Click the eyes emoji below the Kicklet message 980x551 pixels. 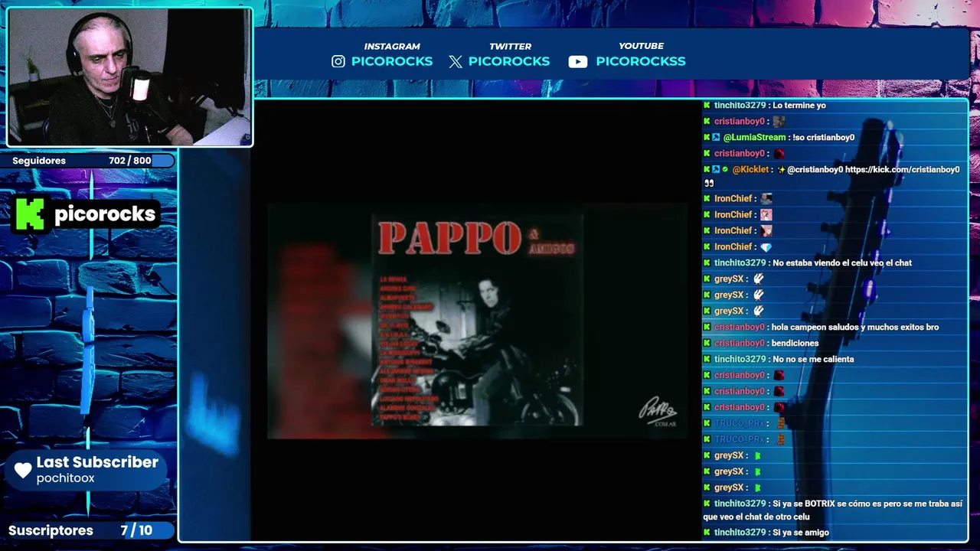709,183
